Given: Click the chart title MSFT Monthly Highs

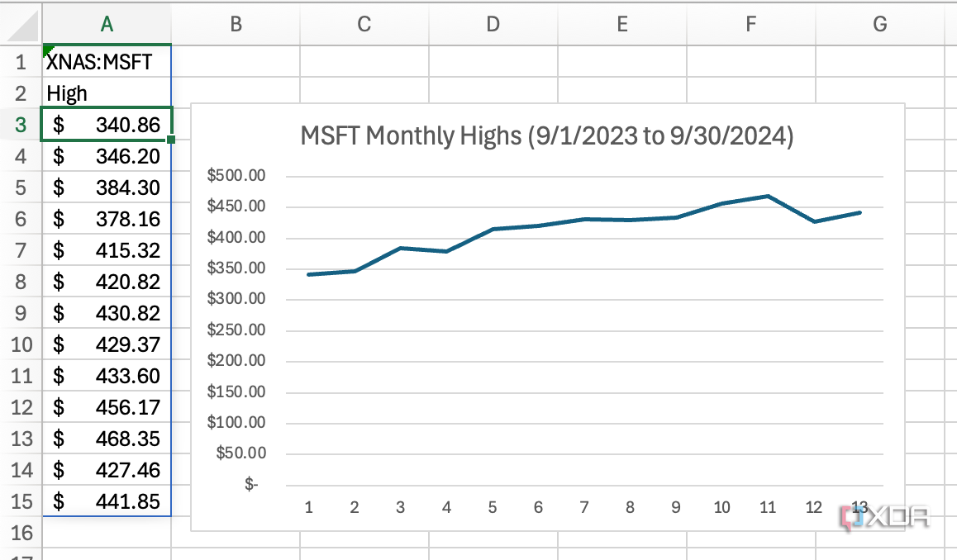Looking at the screenshot, I should [x=546, y=135].
